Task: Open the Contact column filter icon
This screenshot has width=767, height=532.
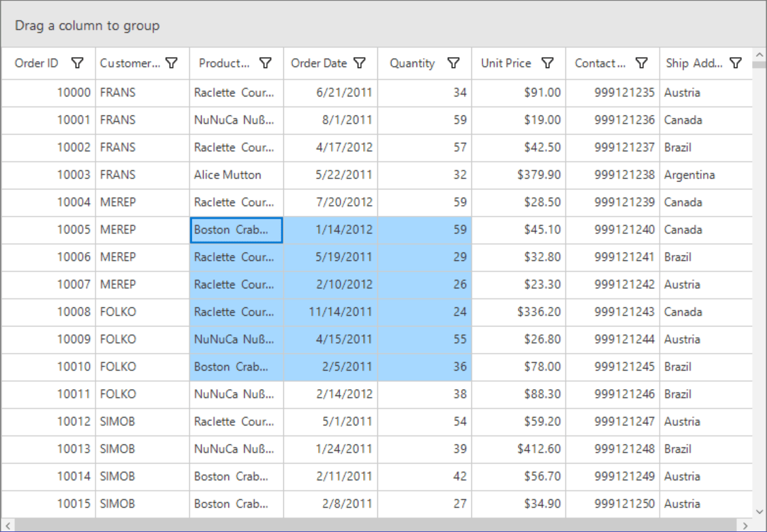Action: tap(642, 63)
